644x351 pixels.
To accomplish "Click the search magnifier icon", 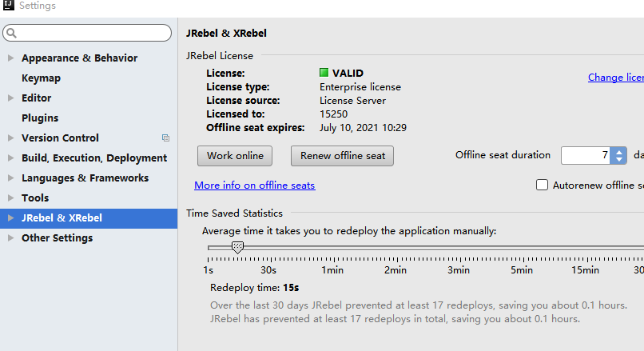I will point(12,34).
